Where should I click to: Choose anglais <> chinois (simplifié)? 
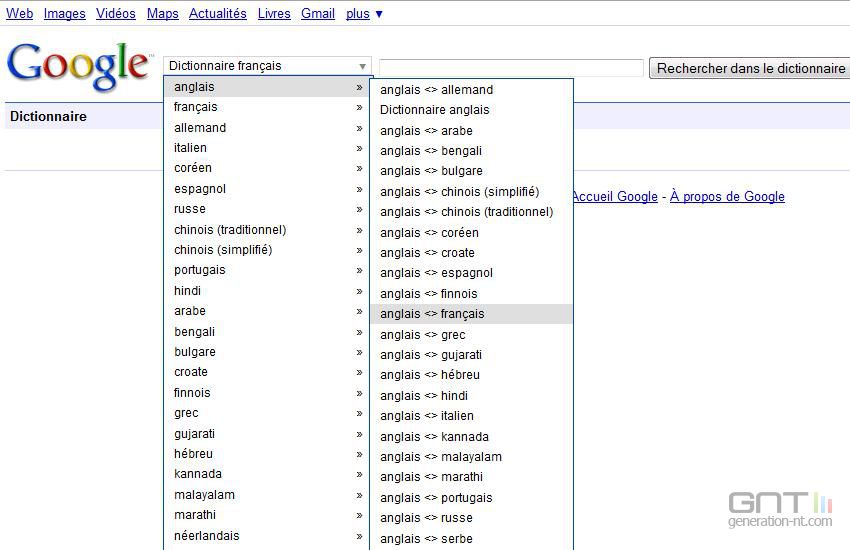point(459,192)
